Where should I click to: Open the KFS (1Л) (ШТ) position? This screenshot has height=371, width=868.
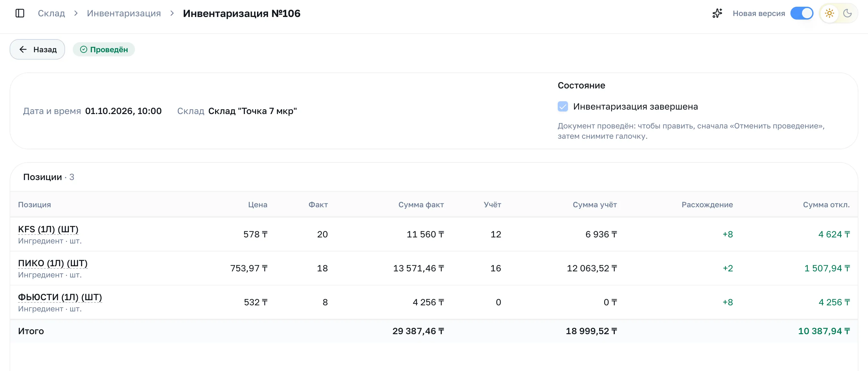click(x=48, y=229)
